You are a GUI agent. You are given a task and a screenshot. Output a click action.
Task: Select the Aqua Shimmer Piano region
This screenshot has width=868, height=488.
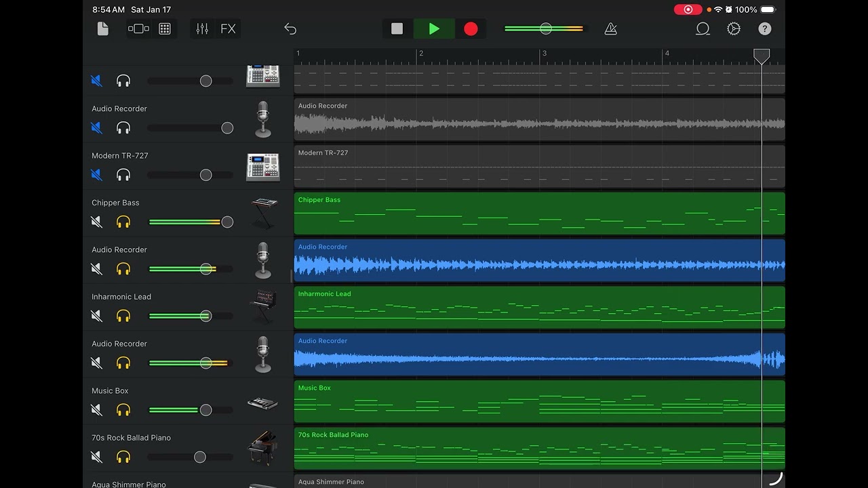tap(539, 481)
